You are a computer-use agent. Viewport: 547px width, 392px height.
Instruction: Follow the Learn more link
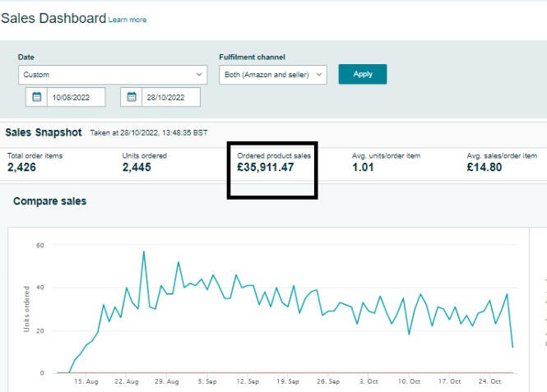pos(127,20)
